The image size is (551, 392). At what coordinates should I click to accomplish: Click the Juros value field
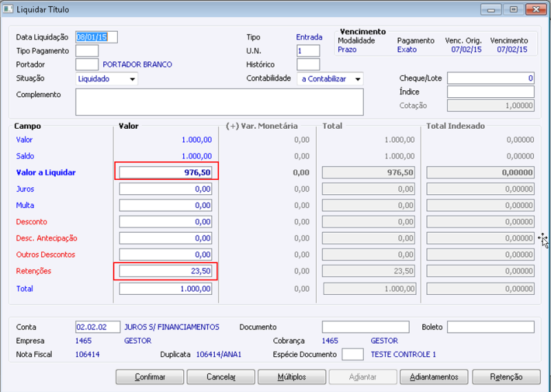tap(166, 189)
